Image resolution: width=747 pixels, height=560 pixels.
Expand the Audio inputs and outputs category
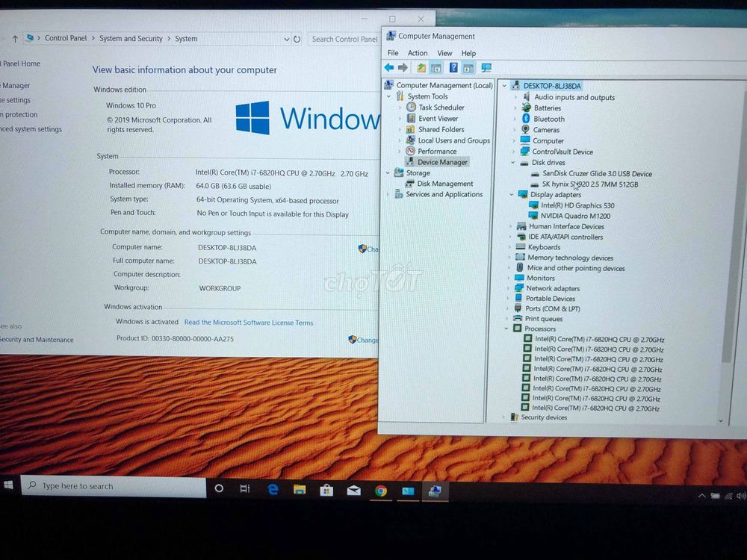(515, 97)
